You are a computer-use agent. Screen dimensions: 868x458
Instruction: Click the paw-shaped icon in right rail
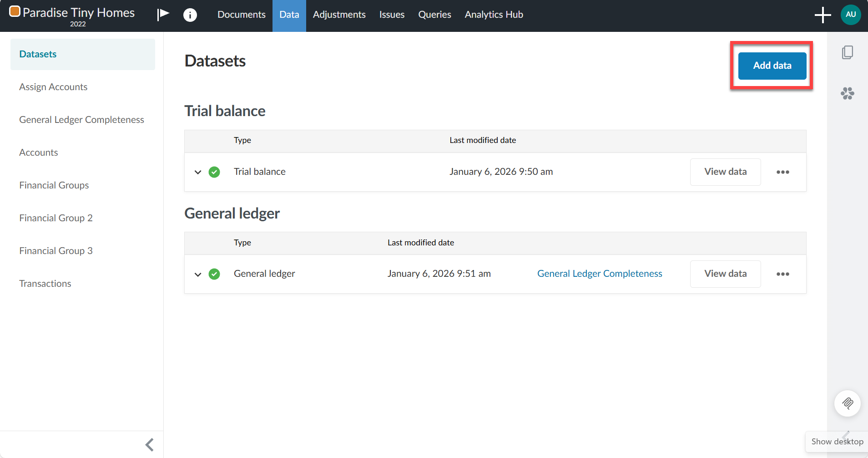[847, 93]
